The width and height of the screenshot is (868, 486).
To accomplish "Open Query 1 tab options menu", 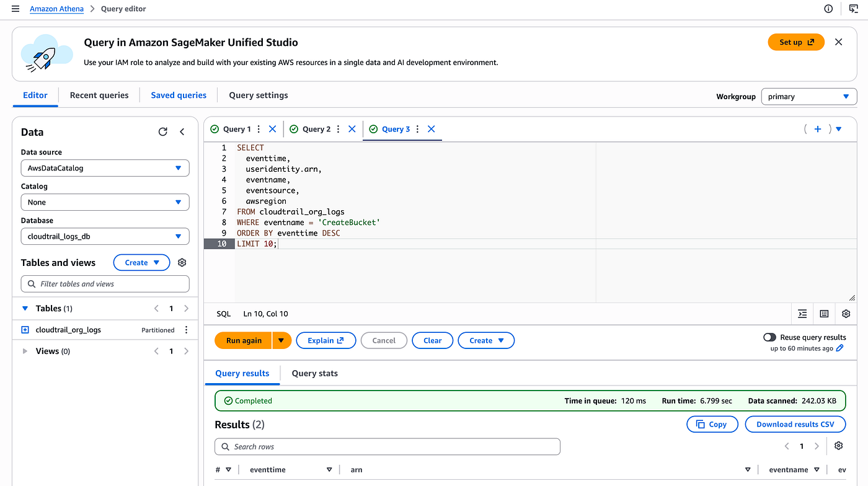I will click(259, 129).
